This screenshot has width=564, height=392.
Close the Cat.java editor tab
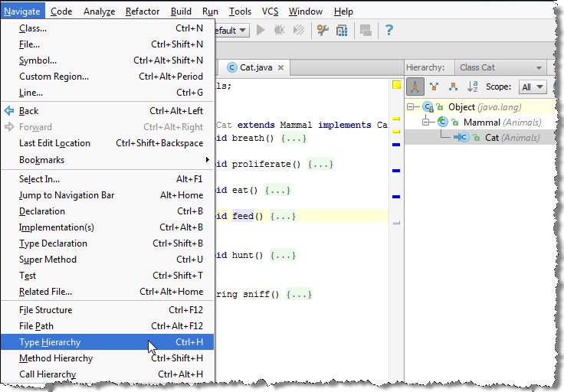(x=280, y=67)
